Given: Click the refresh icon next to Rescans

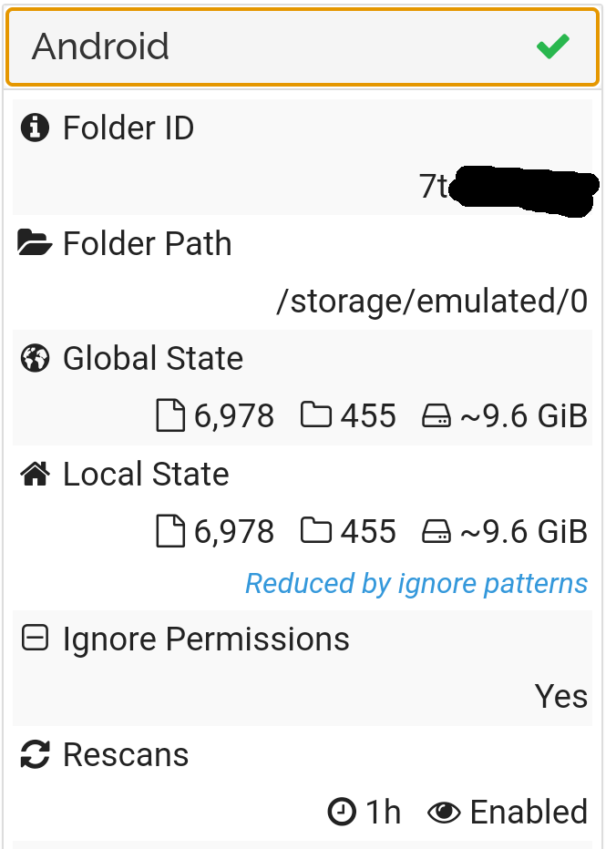Looking at the screenshot, I should (33, 753).
